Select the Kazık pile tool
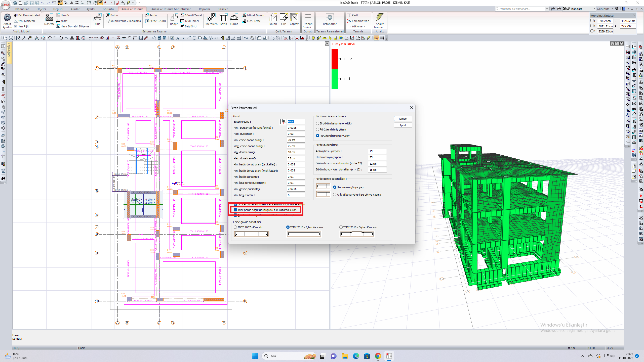The image size is (644, 362). click(223, 20)
